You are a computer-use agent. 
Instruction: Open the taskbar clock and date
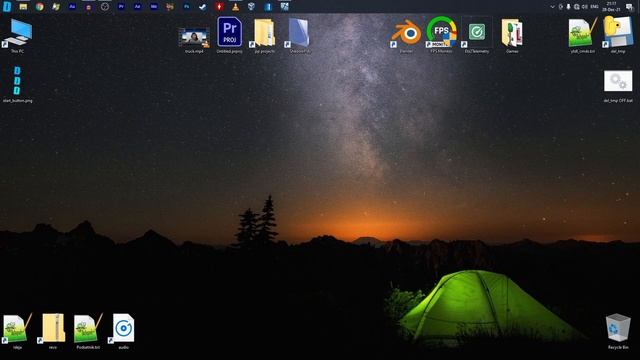(611, 7)
